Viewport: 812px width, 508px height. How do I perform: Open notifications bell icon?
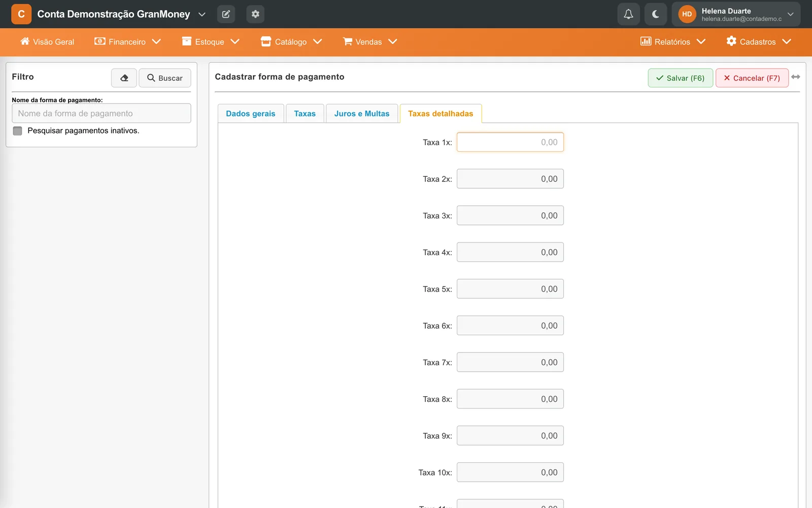pyautogui.click(x=628, y=14)
